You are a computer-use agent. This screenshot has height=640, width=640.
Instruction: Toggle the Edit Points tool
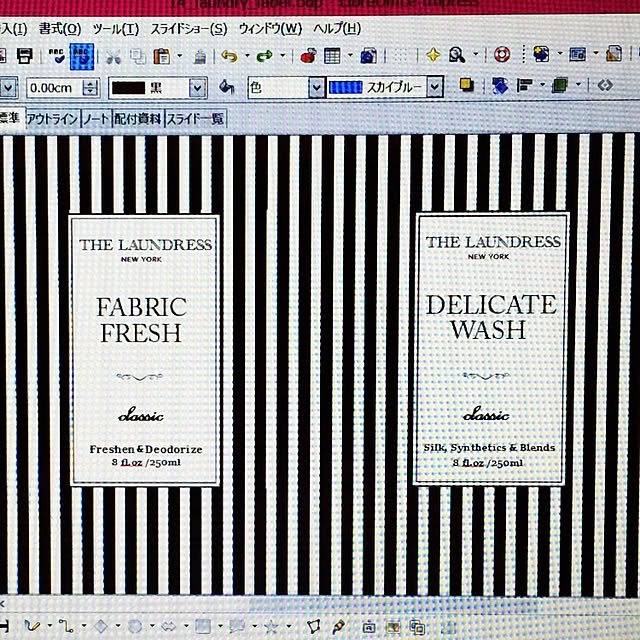313,626
